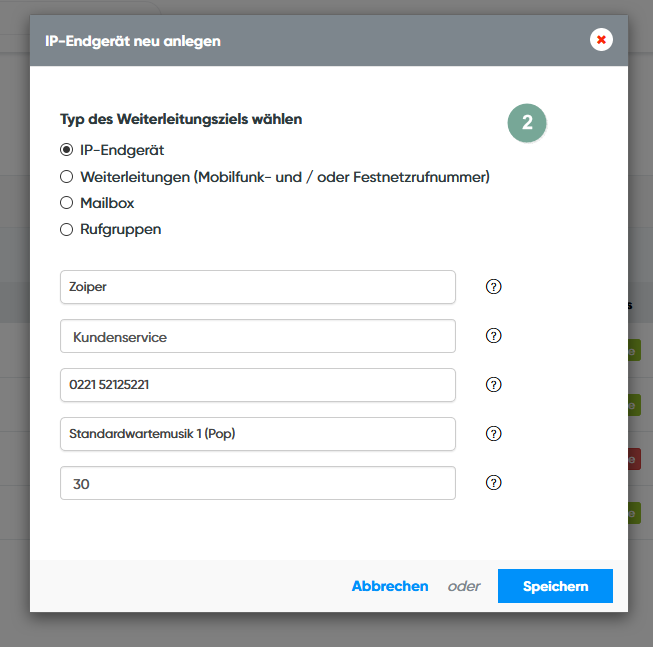Open help icon beside Standardwartemusik field

[493, 434]
